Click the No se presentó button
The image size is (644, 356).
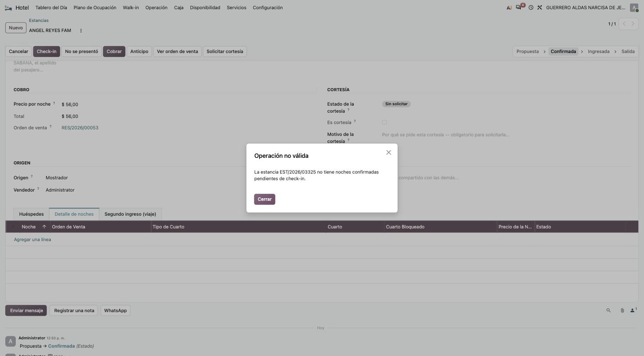tap(82, 51)
